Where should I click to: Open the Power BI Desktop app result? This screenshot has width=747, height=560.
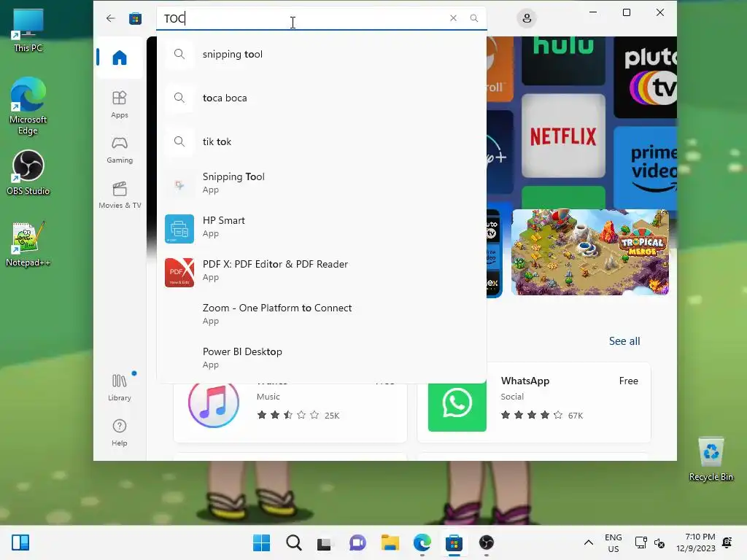[x=322, y=358]
